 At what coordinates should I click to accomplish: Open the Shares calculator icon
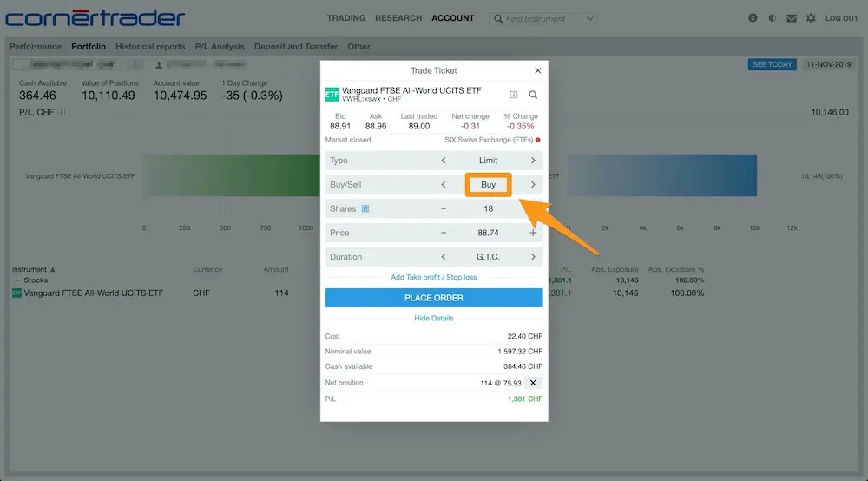pos(365,208)
